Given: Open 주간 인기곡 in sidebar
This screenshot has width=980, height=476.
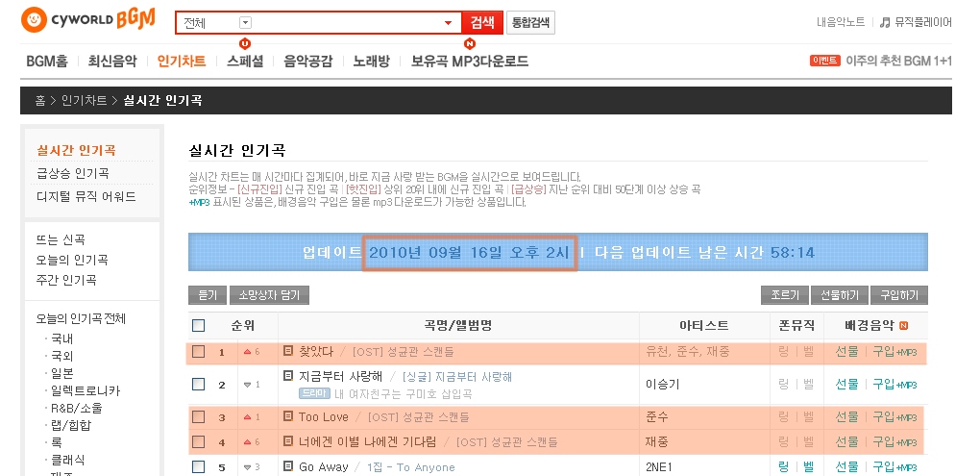Looking at the screenshot, I should tap(66, 280).
